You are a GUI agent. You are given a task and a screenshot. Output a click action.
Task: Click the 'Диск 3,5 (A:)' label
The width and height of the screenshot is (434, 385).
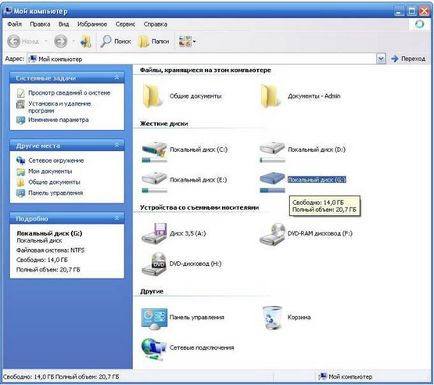point(188,233)
